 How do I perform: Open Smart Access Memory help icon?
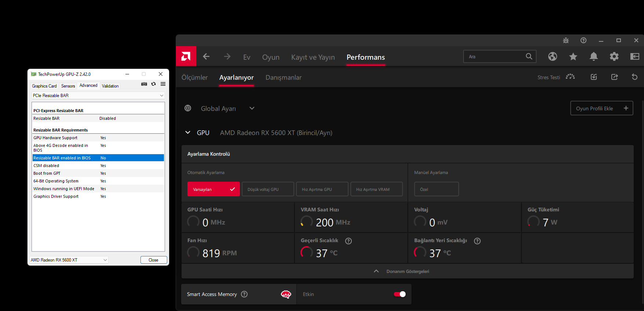[x=244, y=294]
